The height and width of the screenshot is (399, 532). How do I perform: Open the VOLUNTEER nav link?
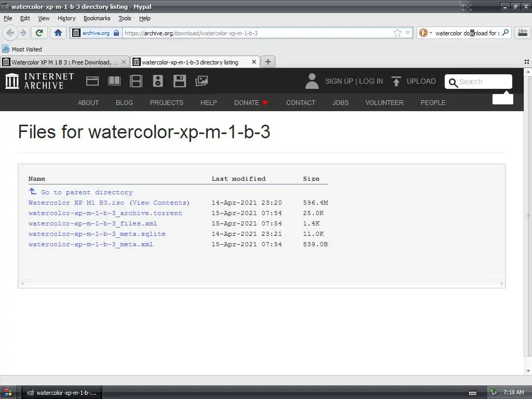tap(384, 103)
